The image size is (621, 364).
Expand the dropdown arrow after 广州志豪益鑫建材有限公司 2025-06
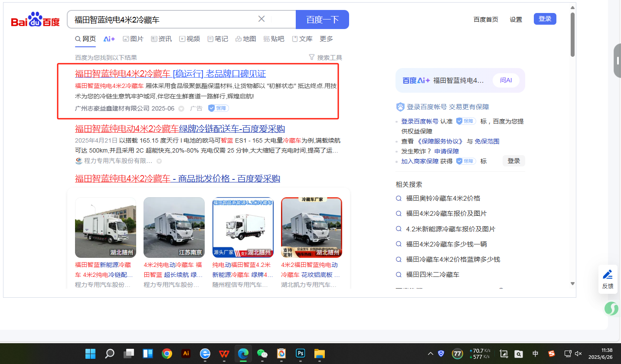coord(181,108)
